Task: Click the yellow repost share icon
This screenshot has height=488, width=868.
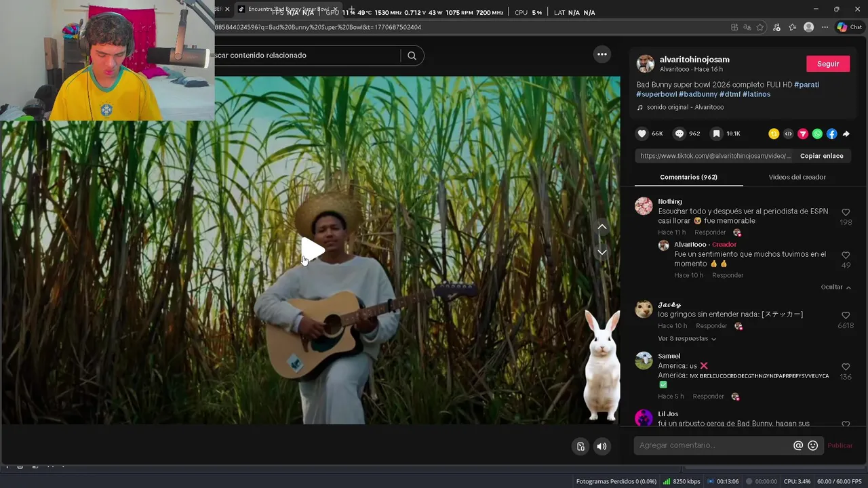Action: tap(774, 134)
